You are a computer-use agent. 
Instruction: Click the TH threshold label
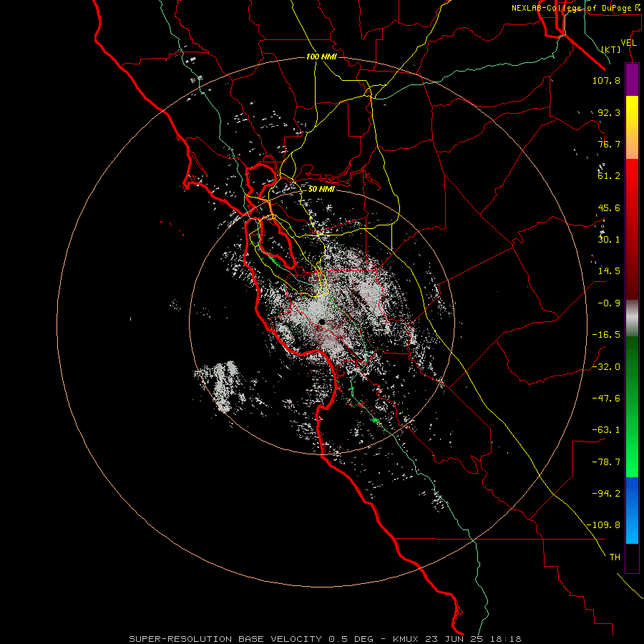tap(615, 557)
